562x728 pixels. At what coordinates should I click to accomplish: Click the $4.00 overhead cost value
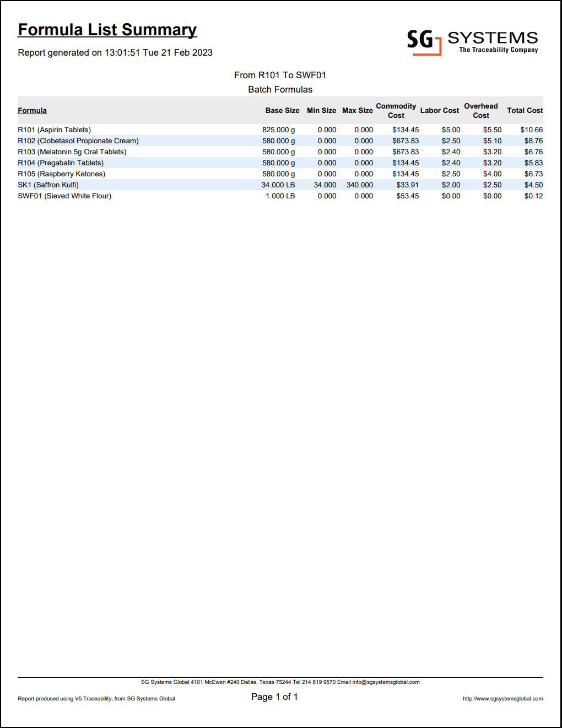click(x=492, y=174)
